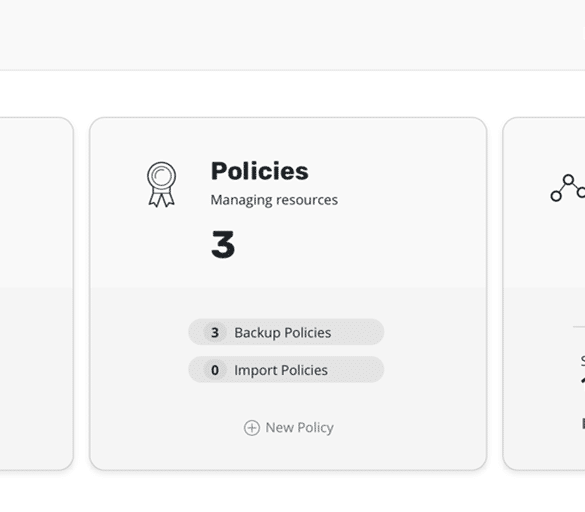
Task: Create a policy via New Policy link
Action: (x=289, y=428)
